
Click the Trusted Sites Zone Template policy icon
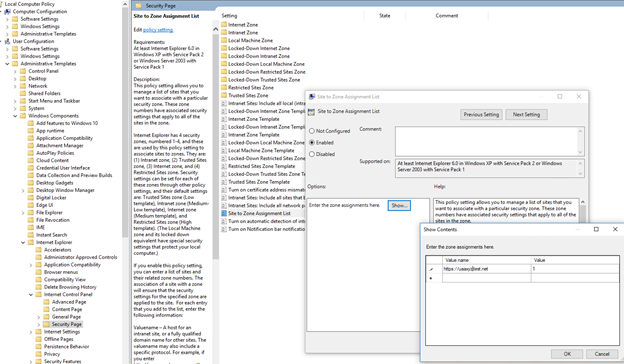click(224, 182)
